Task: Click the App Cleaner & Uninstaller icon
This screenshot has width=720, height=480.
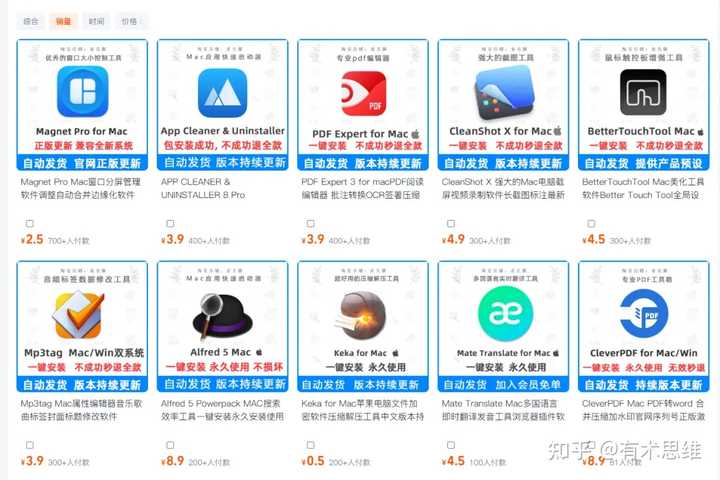Action: tap(223, 93)
